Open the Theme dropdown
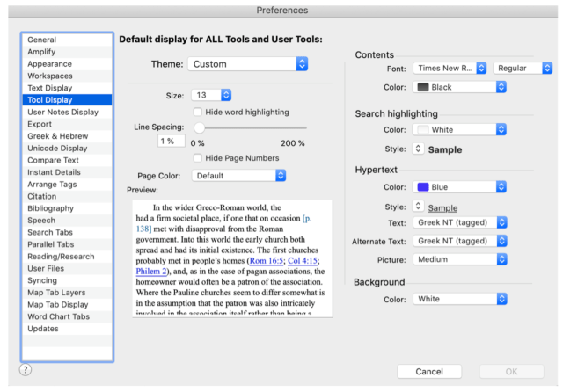Screen dimensions: 563x392 [x=248, y=63]
